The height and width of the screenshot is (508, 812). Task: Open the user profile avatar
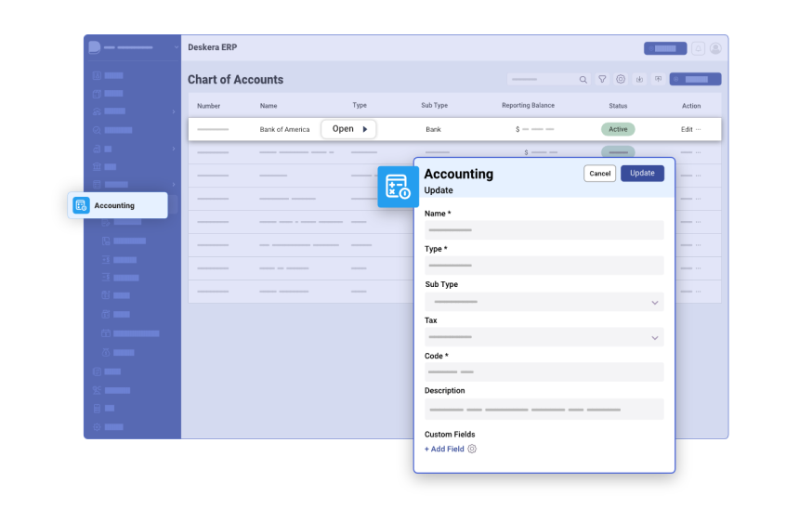click(x=715, y=48)
